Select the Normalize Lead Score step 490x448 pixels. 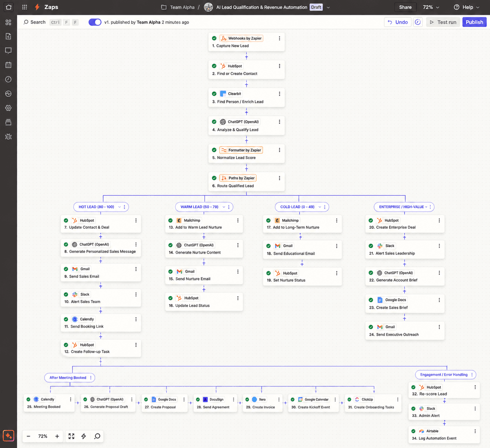(246, 154)
